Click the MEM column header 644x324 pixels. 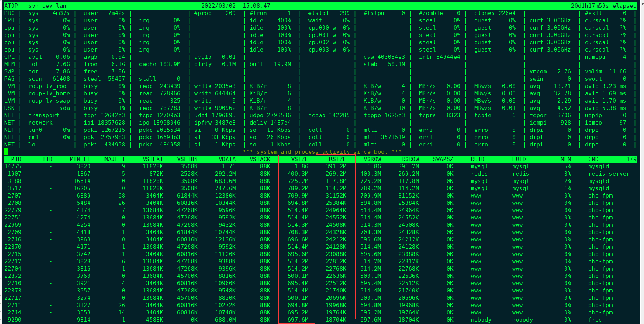tap(566, 159)
